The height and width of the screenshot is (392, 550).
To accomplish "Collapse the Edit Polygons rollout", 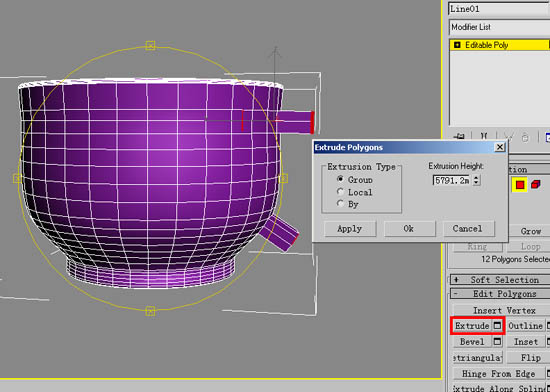I will [500, 294].
